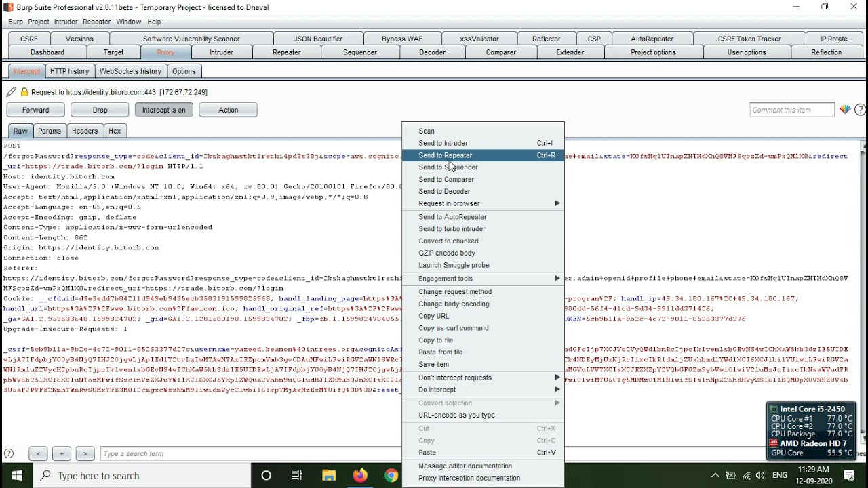The height and width of the screenshot is (488, 868).
Task: Expand the Don't intercept requests submenu
Action: point(483,378)
